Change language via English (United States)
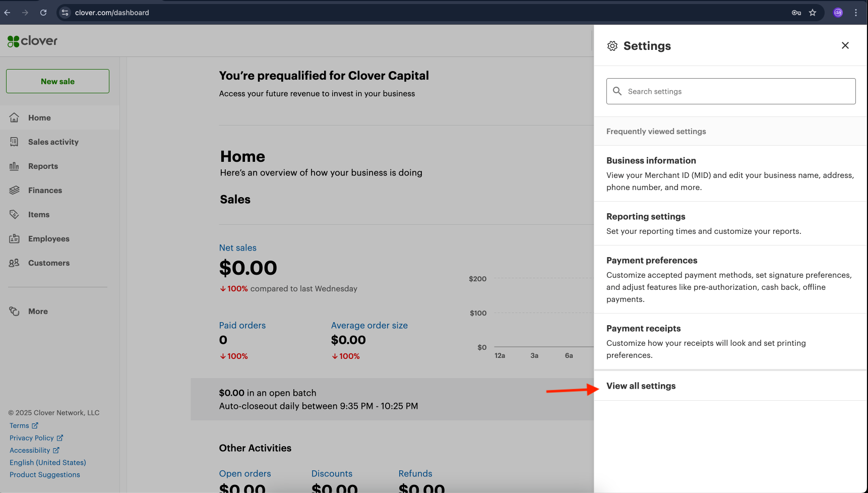Screen dimensions: 868x493 click(48, 462)
